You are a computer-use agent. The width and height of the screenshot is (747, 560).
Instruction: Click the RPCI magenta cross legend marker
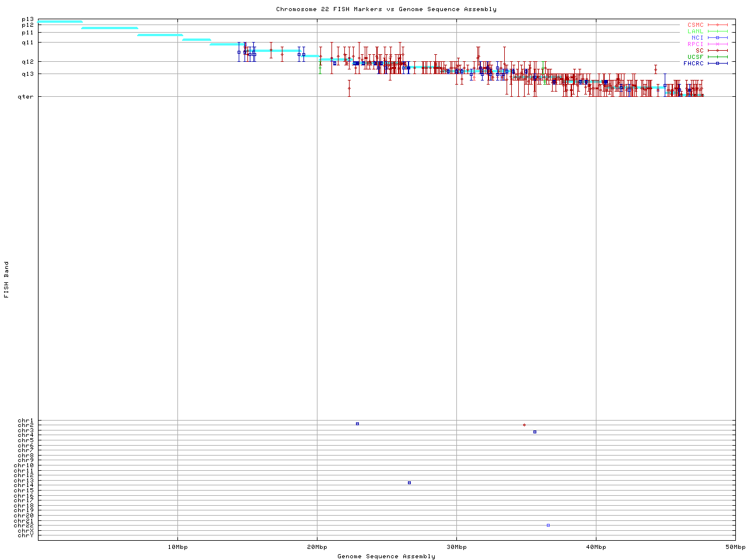(x=717, y=44)
